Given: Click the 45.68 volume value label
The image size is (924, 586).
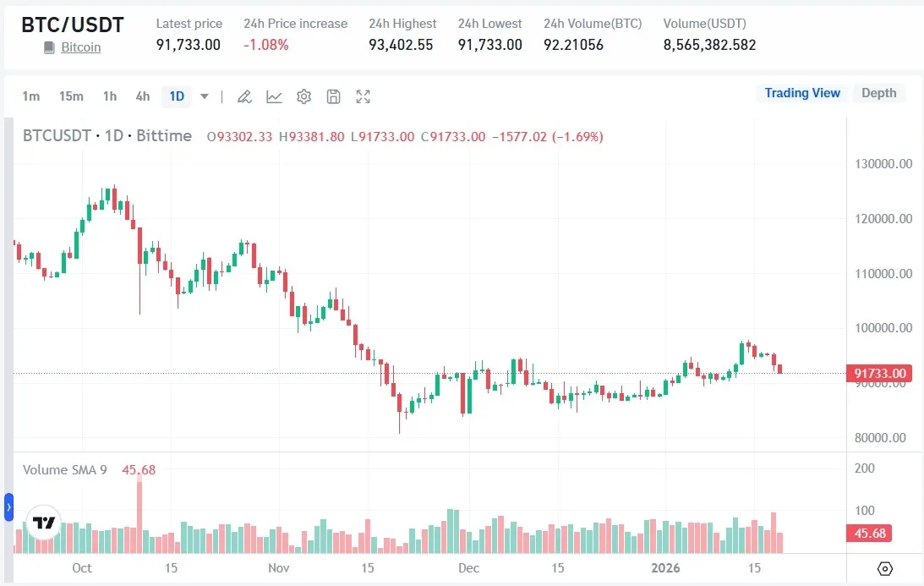Looking at the screenshot, I should [139, 469].
